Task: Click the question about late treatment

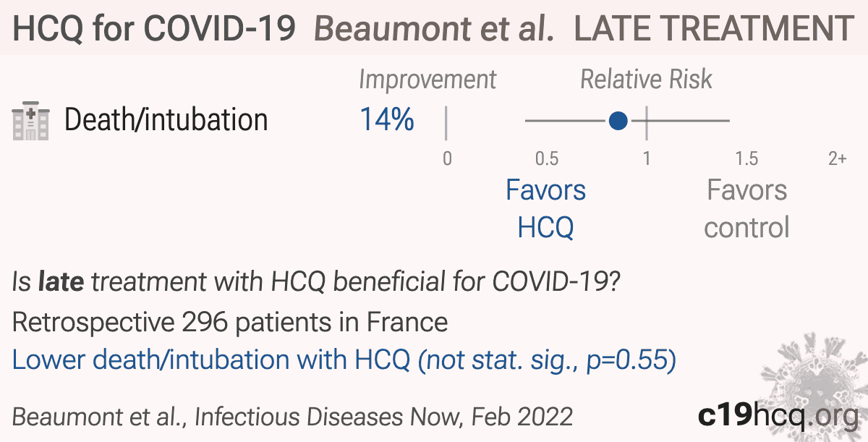Action: click(x=315, y=283)
